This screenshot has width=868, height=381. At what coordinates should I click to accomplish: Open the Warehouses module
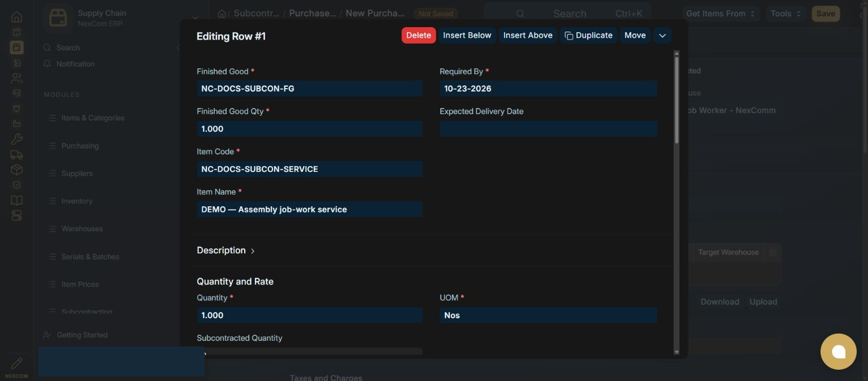pos(83,229)
